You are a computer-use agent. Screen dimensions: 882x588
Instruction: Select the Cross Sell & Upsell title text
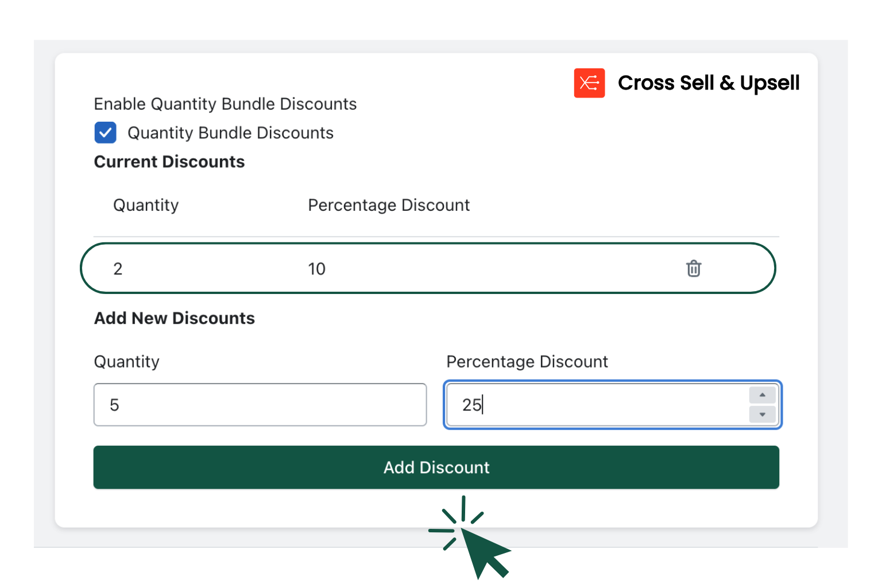click(x=708, y=83)
